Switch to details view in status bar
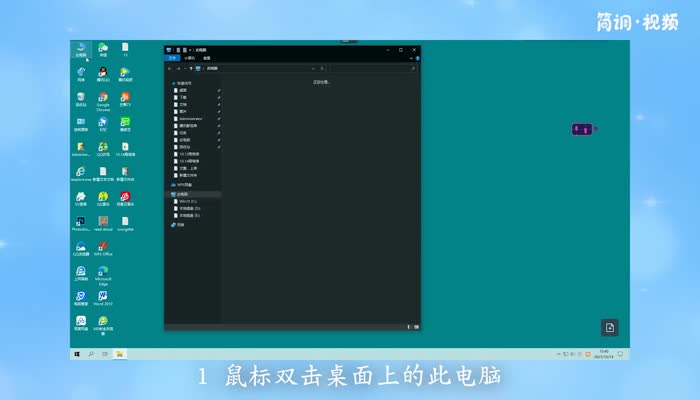 pos(408,327)
